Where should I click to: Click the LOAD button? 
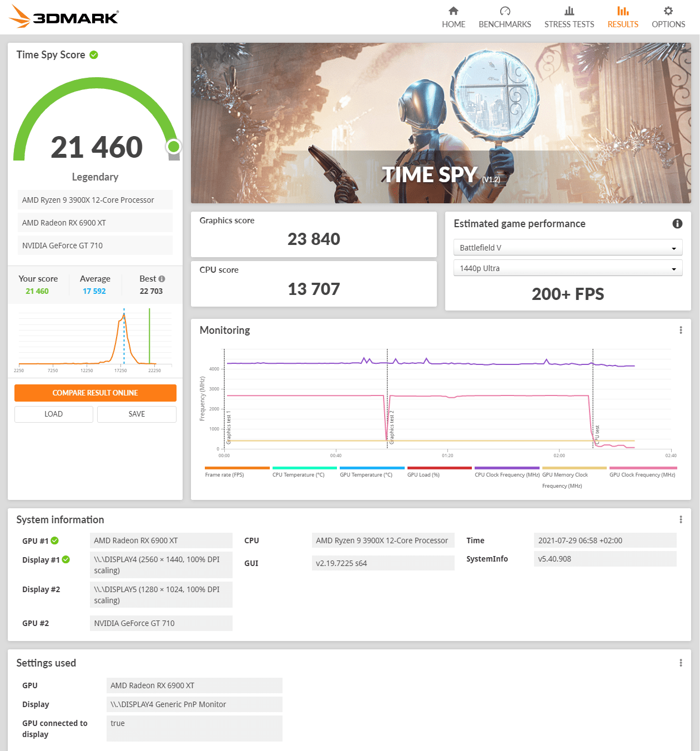tap(54, 414)
